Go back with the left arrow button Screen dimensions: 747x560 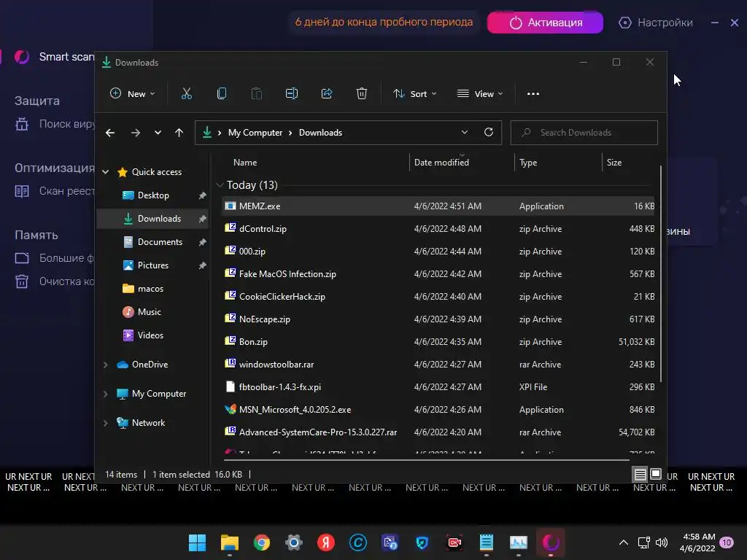click(x=110, y=133)
